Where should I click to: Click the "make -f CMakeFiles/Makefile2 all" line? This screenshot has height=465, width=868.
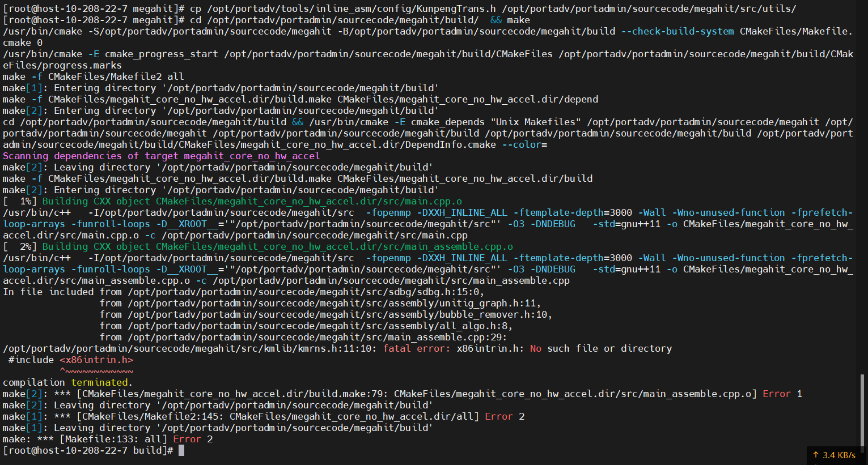94,76
